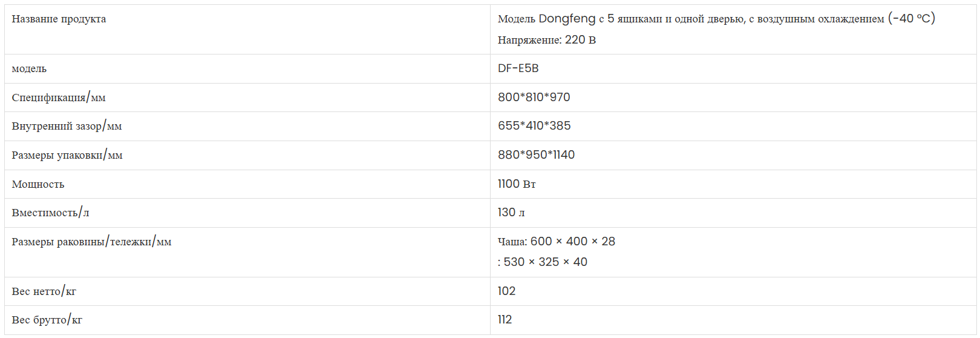Click the "Размеры упаковки/мм" label

(67, 155)
